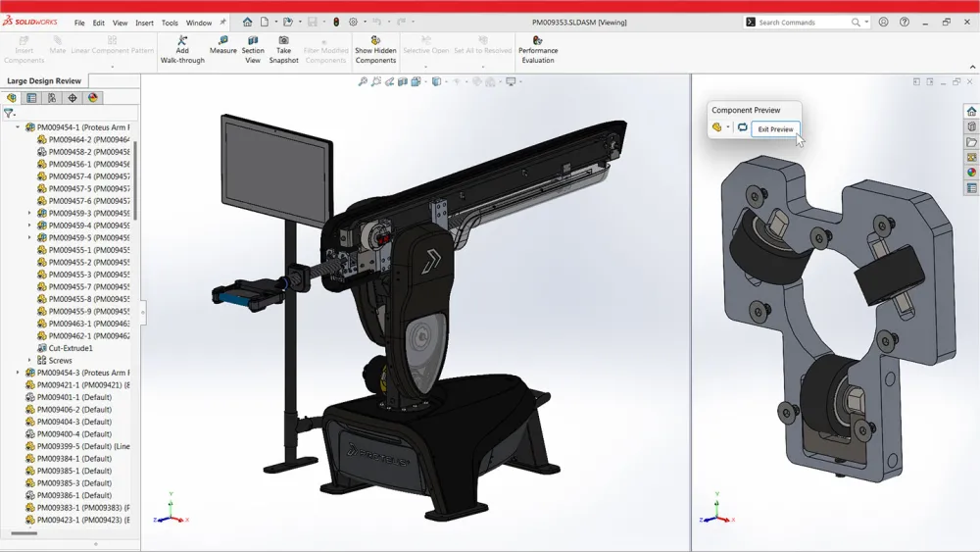Screen dimensions: 980x552
Task: Switch to the PropertyManager list tab icon
Action: (31, 97)
